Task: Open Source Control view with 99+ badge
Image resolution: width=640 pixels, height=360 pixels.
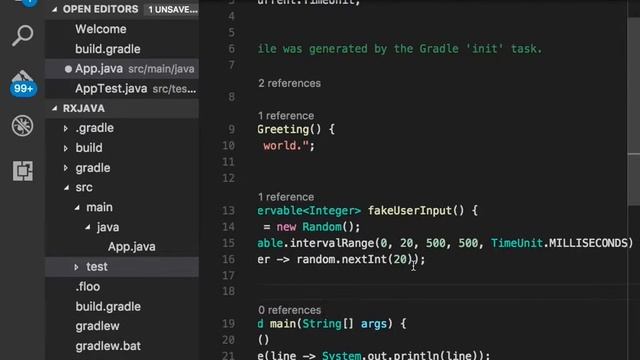Action: tap(23, 83)
